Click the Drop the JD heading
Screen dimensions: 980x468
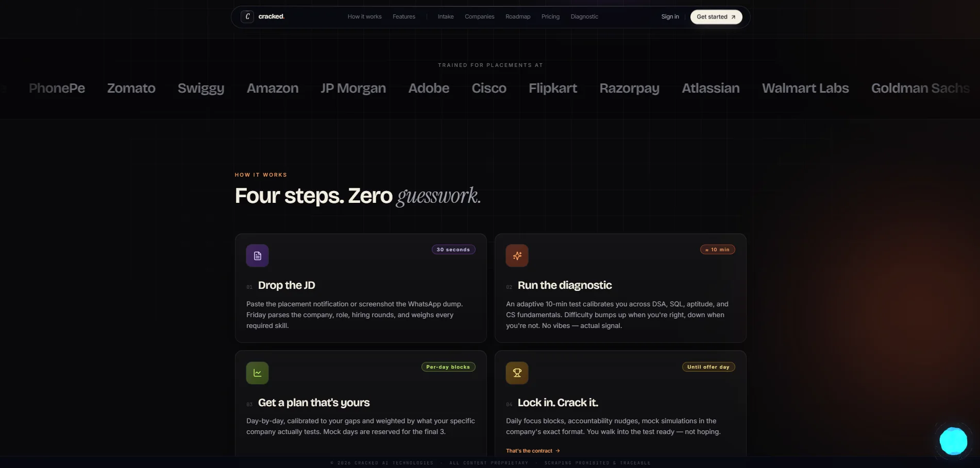(x=286, y=285)
